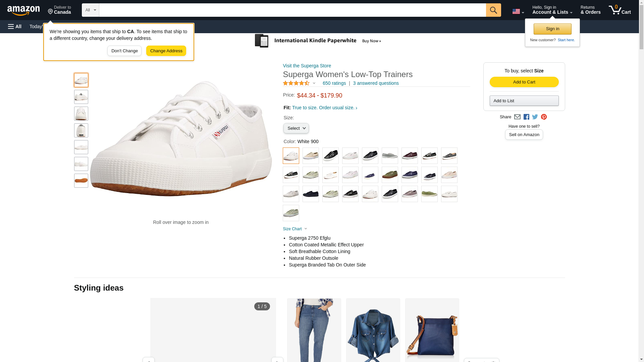Open the All hamburger menu
644x362 pixels.
[x=15, y=26]
